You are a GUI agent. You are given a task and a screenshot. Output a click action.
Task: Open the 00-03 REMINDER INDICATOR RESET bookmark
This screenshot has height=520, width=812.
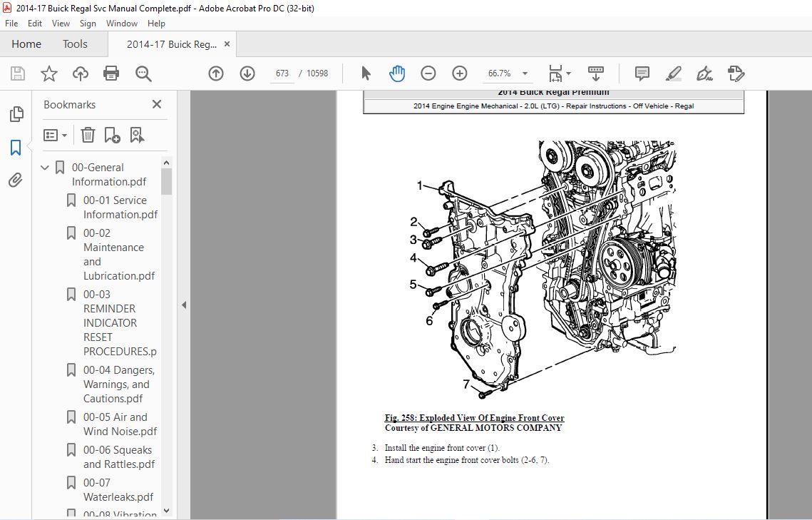pos(120,322)
